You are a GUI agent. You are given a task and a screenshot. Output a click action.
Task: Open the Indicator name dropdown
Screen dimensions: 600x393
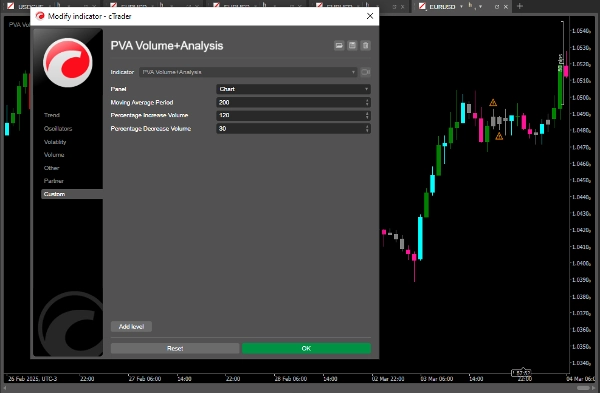click(x=248, y=72)
